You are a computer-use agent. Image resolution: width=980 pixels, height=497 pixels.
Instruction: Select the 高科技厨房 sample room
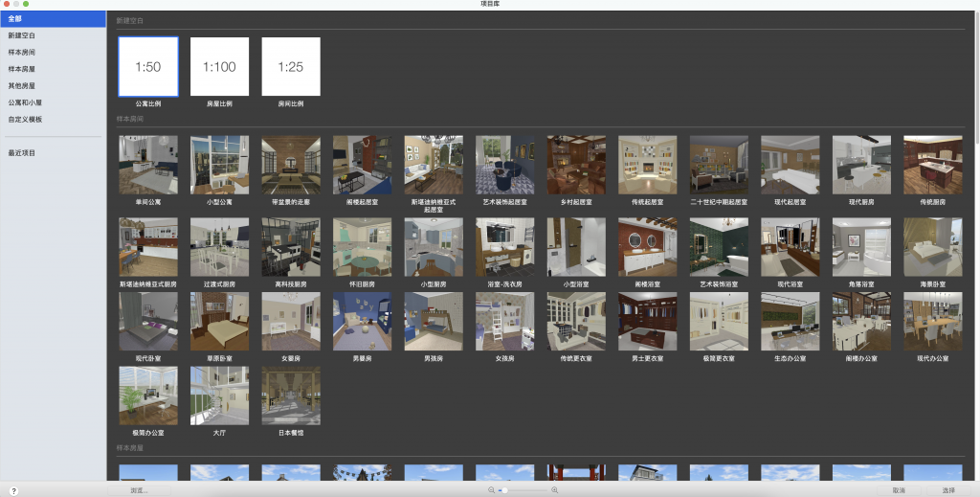tap(291, 247)
